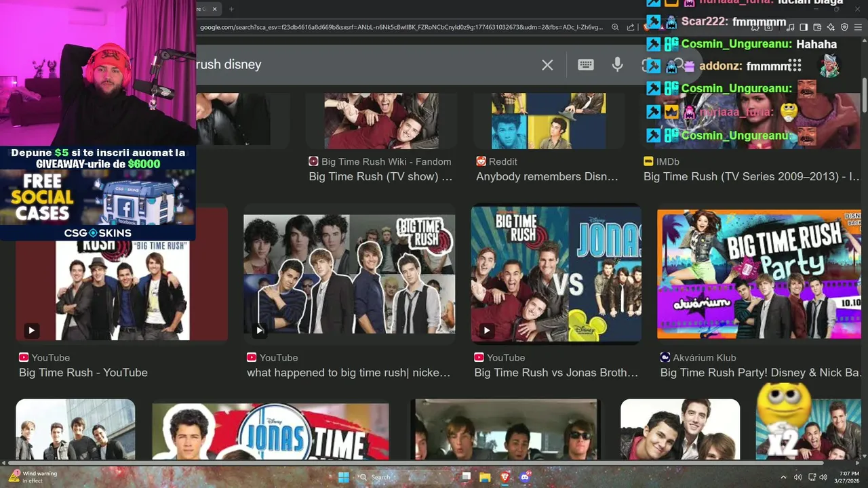
Task: Open the Big Time Rush Party poster thumbnail
Action: point(759,274)
